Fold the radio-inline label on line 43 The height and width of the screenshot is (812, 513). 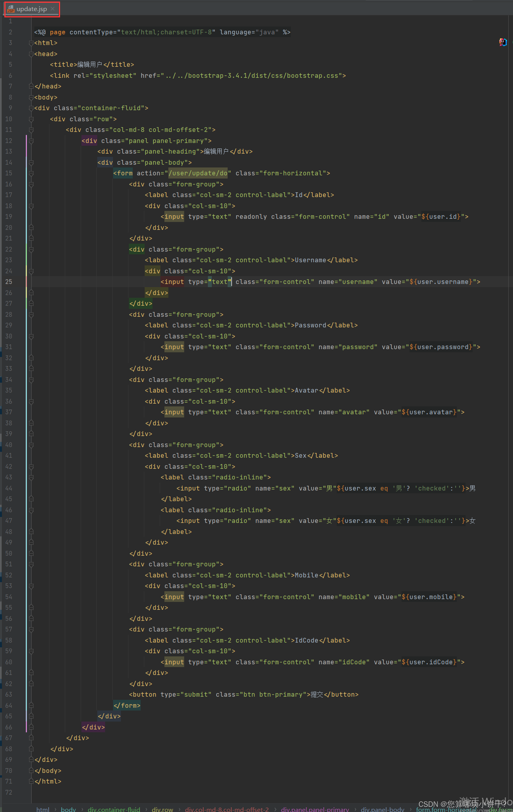[x=31, y=477]
